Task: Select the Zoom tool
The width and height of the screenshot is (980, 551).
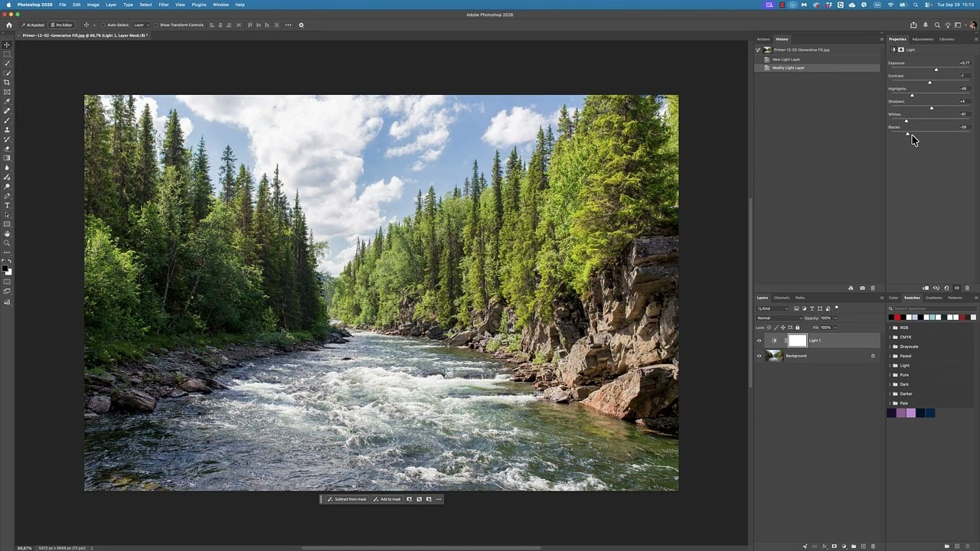Action: (8, 243)
